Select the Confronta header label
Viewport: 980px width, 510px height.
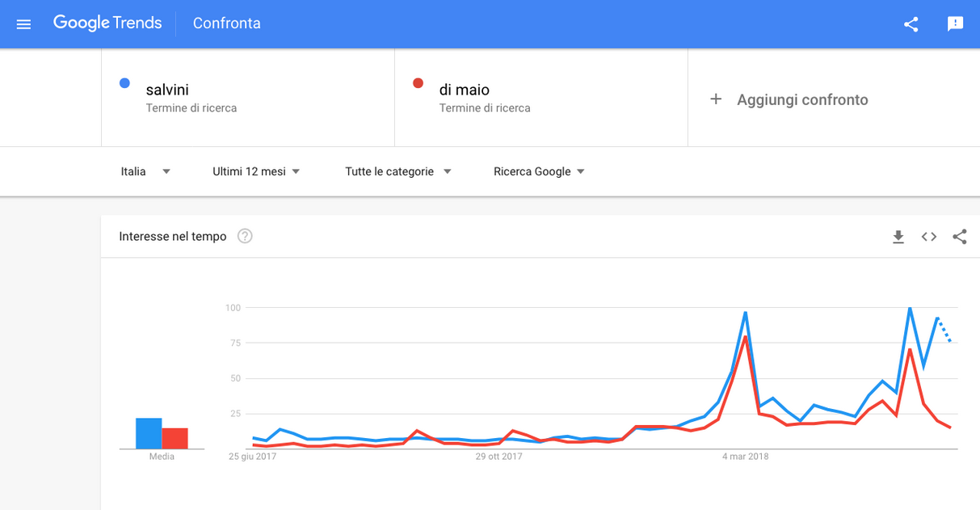pyautogui.click(x=227, y=23)
